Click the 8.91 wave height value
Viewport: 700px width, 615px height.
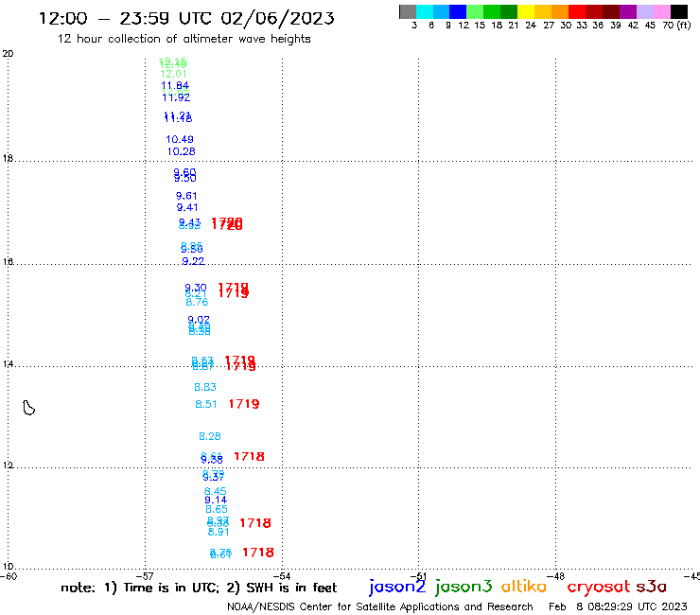click(x=219, y=532)
